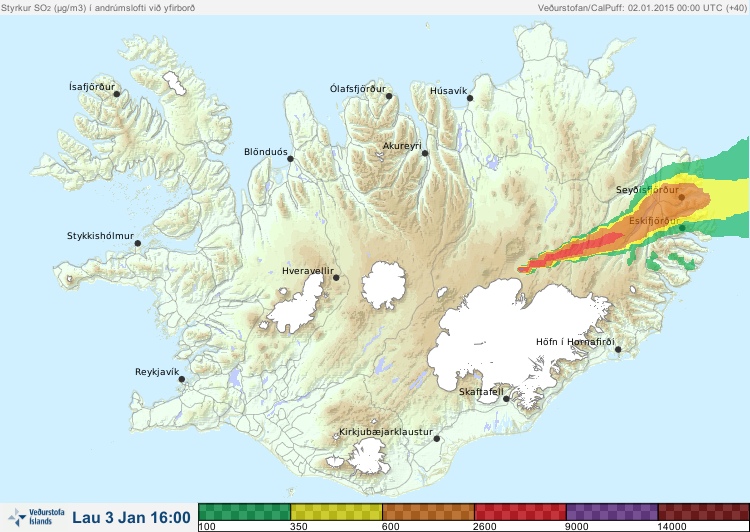750x532 pixels.
Task: Click the Ísafjörður city marker dot
Action: [116, 94]
